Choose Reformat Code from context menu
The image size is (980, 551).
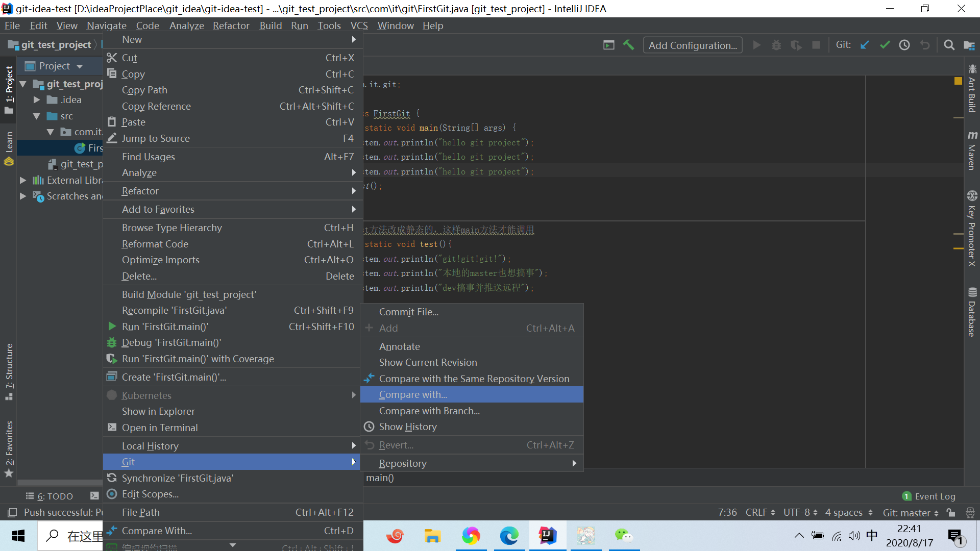232,244
